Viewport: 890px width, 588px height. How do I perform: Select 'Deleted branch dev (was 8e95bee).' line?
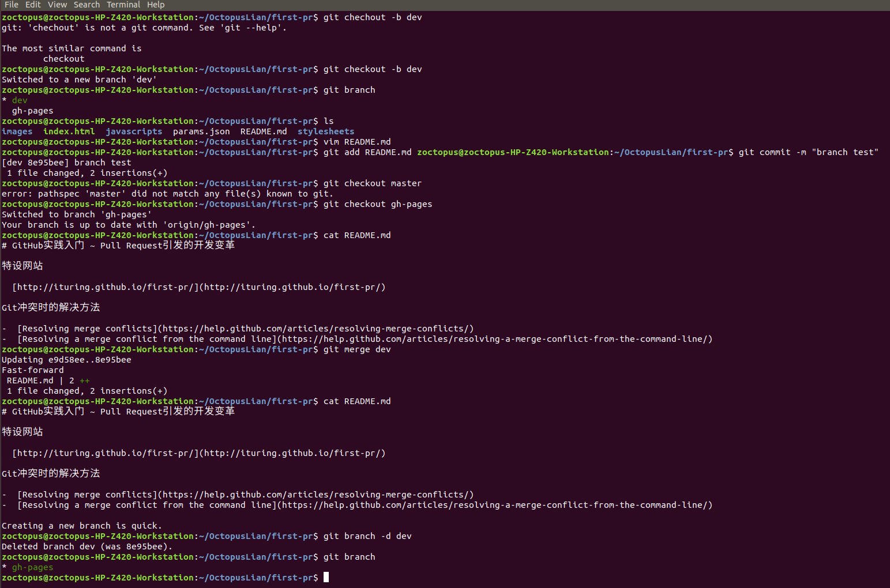tap(87, 546)
